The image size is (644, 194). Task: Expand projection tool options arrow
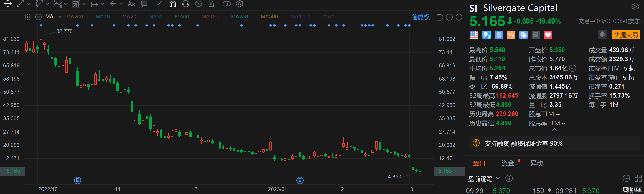84,4
